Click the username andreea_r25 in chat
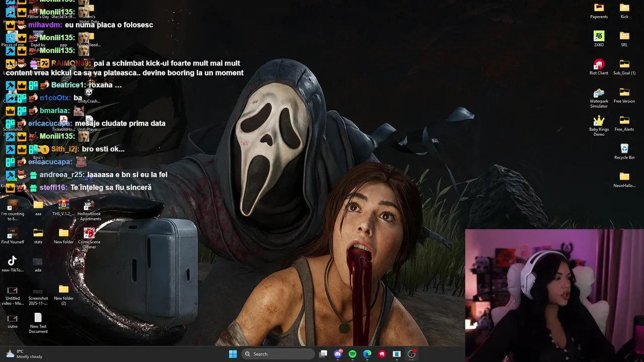 62,174
